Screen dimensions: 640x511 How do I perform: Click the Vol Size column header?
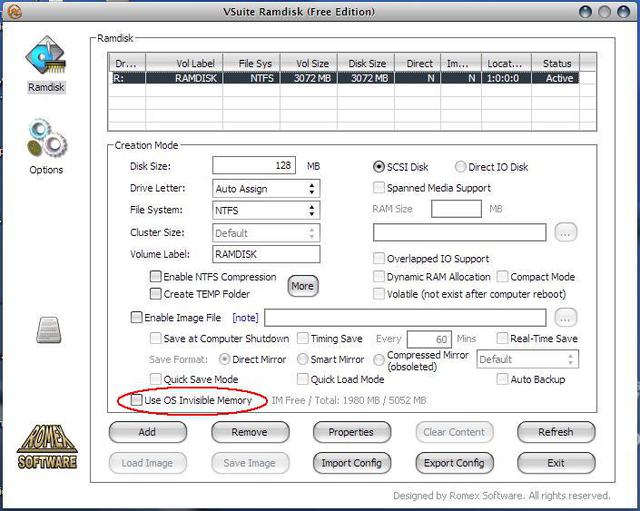[309, 63]
